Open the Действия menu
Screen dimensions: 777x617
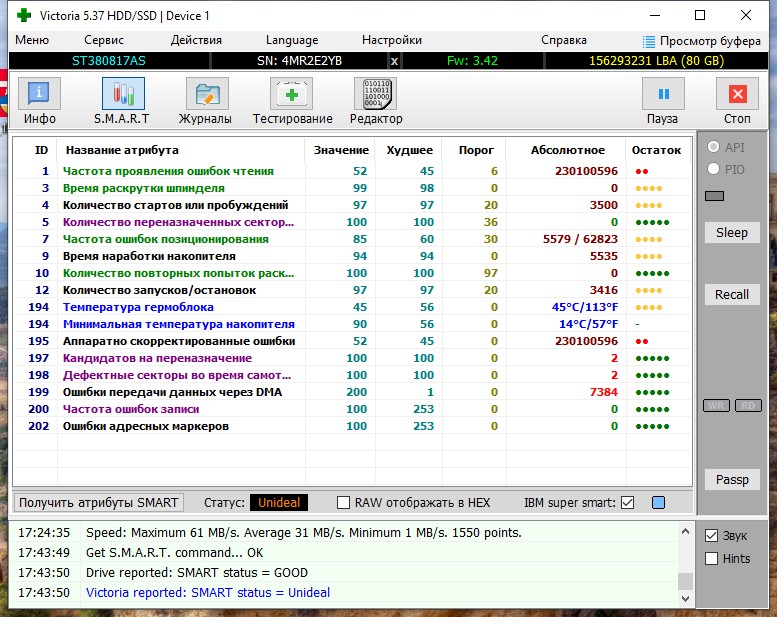coord(196,40)
